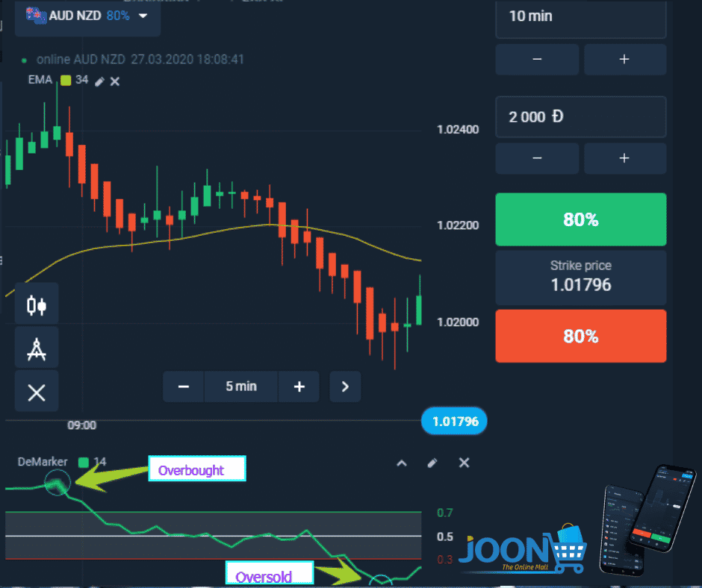Screen dimensions: 702x588
Task: Click the green 80% call button
Action: click(581, 219)
